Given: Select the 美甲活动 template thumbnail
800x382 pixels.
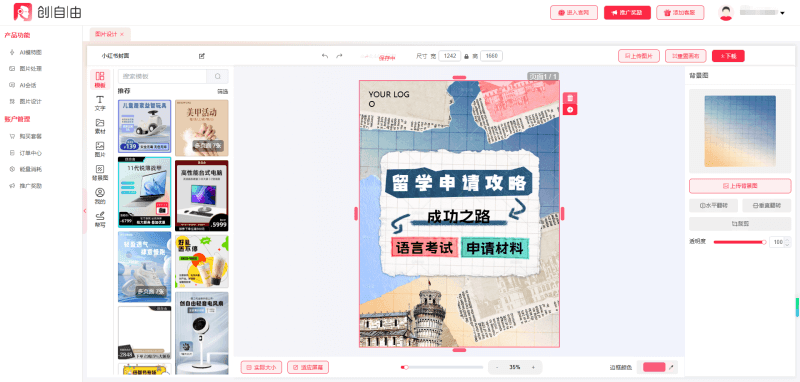Looking at the screenshot, I should 202,128.
